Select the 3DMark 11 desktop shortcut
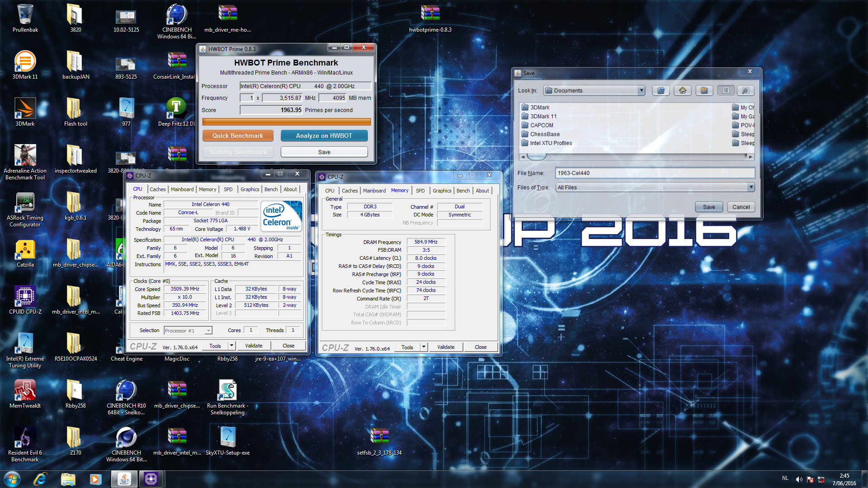The image size is (868, 488). click(25, 66)
